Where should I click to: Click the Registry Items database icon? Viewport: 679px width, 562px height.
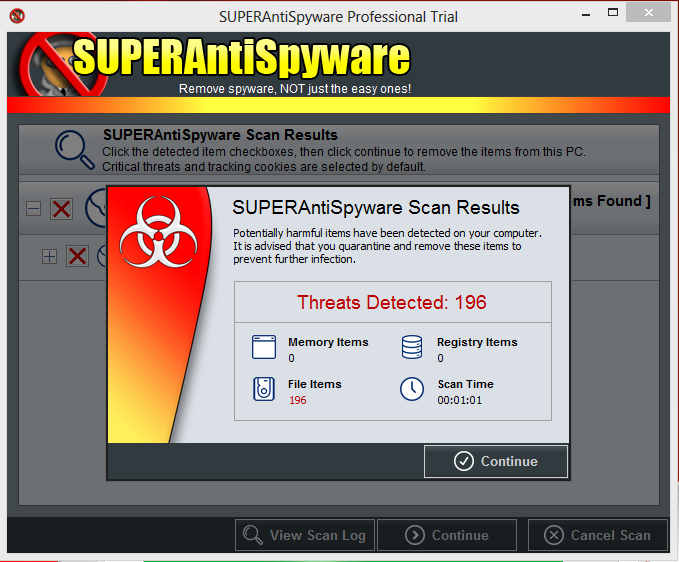click(x=412, y=347)
